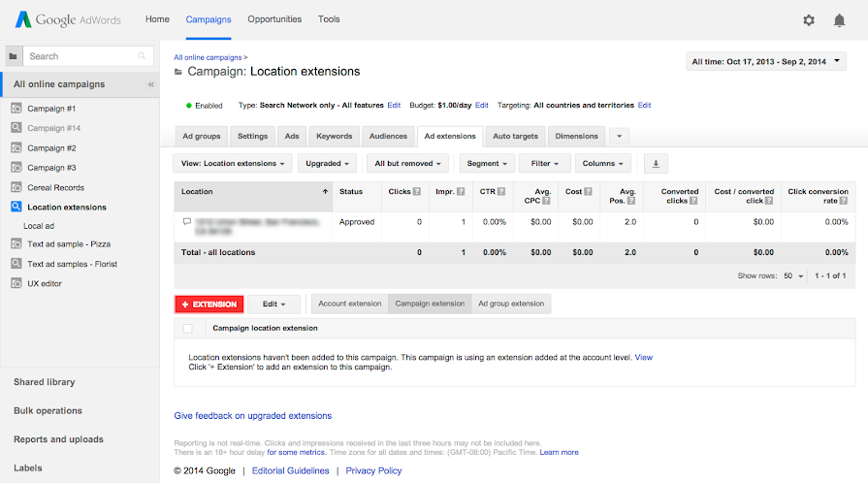The height and width of the screenshot is (483, 868).
Task: Open the date range selector
Action: click(x=765, y=62)
